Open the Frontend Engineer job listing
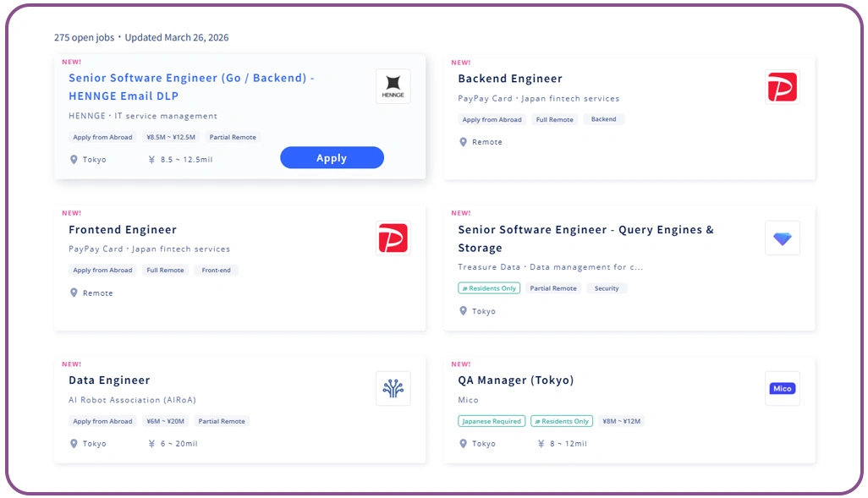The height and width of the screenshot is (498, 868). [x=123, y=230]
